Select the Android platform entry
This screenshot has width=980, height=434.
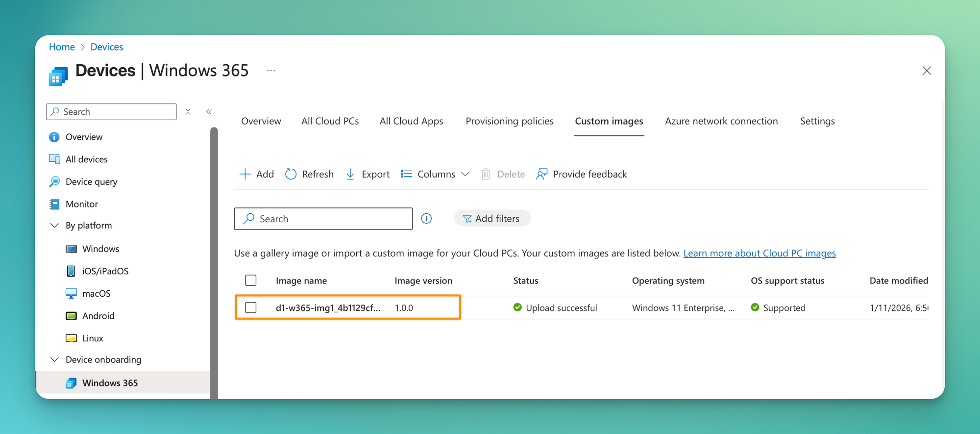pos(98,316)
